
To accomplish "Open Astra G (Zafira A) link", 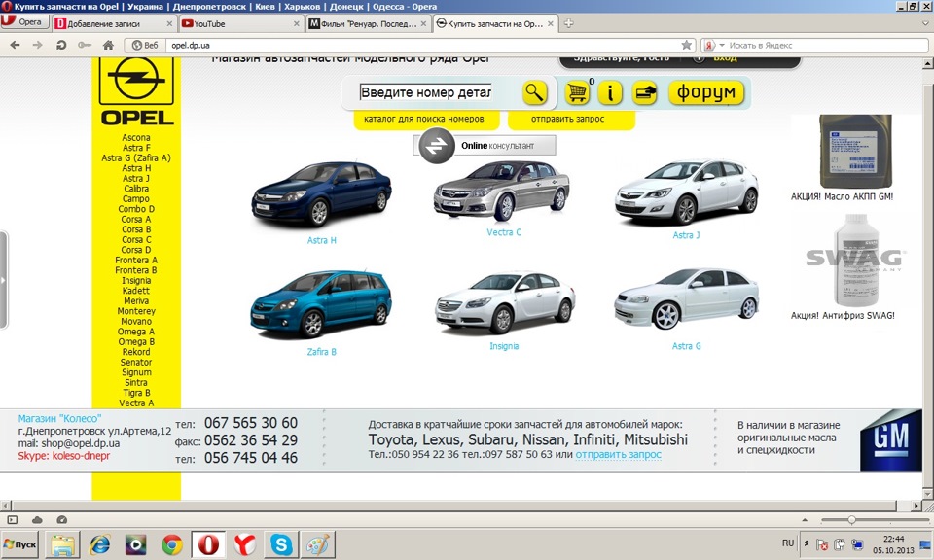I will [136, 158].
